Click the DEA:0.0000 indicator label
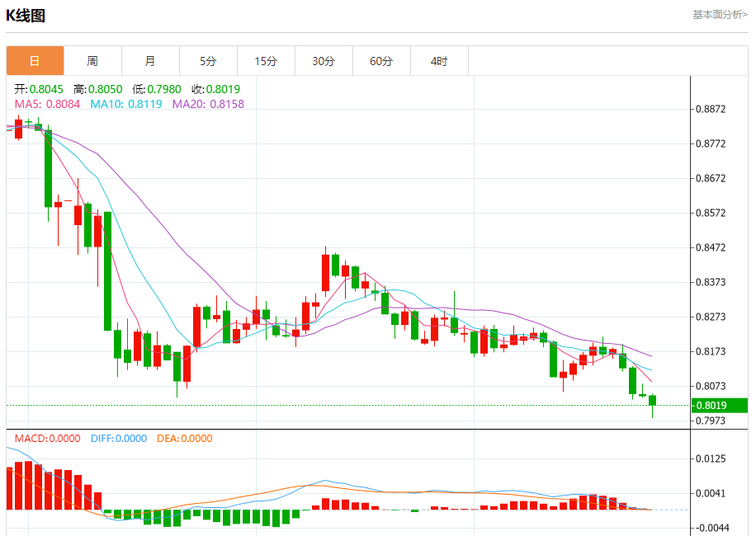Viewport: 756px width, 536px height. click(185, 438)
